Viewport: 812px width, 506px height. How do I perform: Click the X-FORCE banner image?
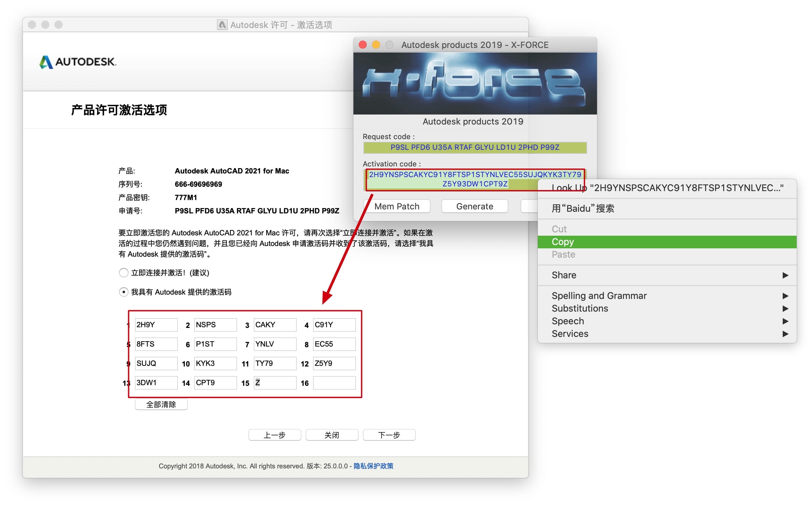pos(475,83)
